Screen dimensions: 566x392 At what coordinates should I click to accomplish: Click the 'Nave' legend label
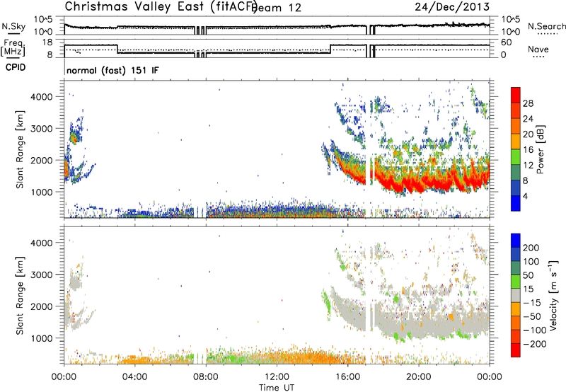coord(538,49)
